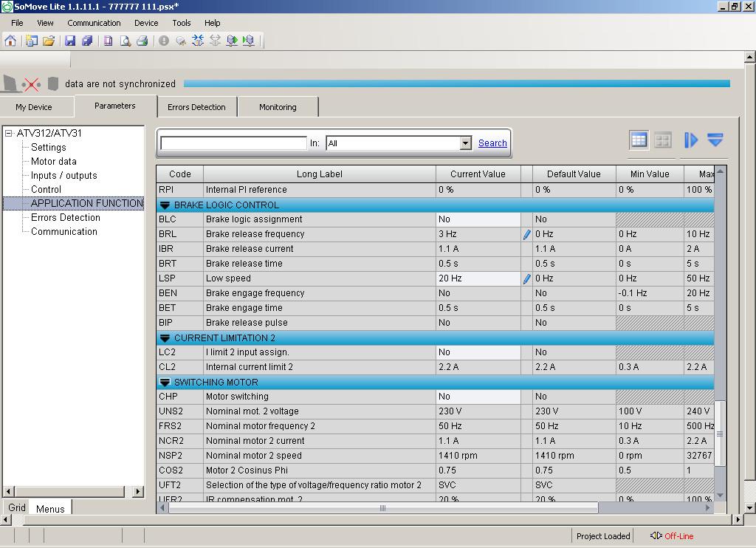
Task: Open the Device menu
Action: [146, 23]
